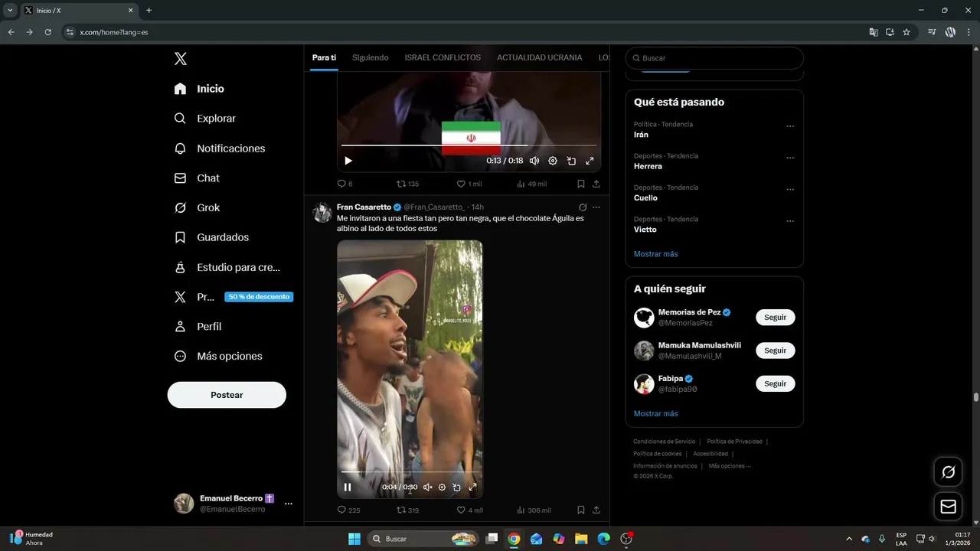Image resolution: width=980 pixels, height=551 pixels.
Task: Open Fran Casaretto profile avatar
Action: click(x=322, y=213)
